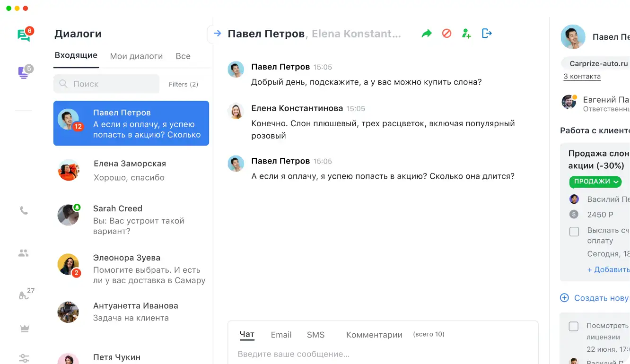Select the Email tab in message composer
This screenshot has height=364, width=630.
(281, 335)
